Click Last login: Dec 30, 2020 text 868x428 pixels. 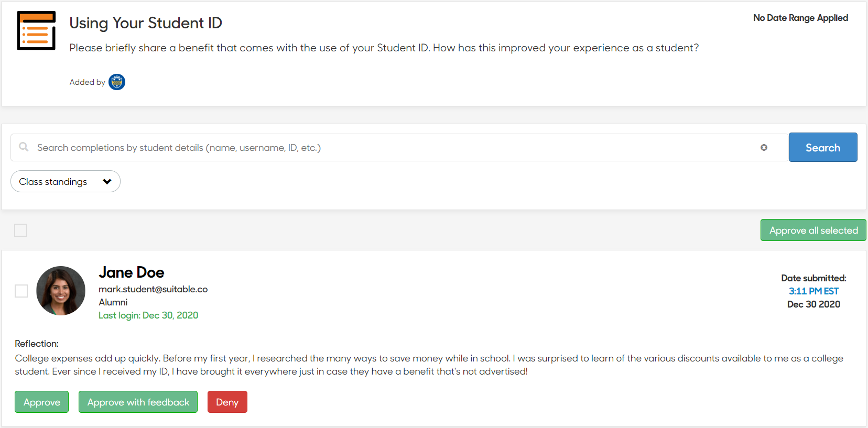[148, 315]
